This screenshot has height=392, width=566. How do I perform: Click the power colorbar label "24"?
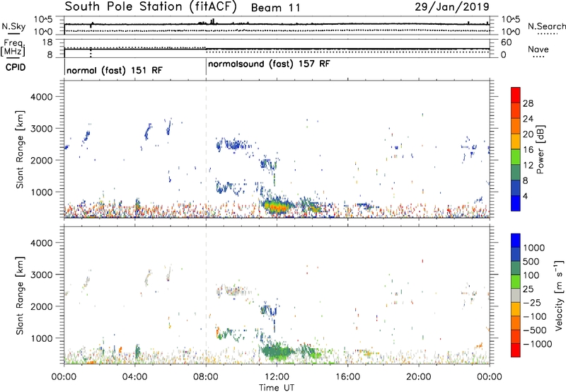point(528,119)
